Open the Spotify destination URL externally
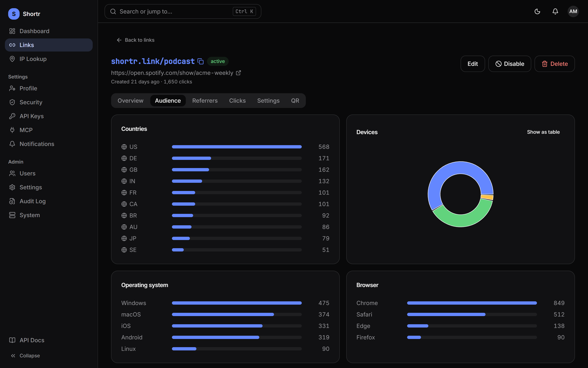 [238, 73]
